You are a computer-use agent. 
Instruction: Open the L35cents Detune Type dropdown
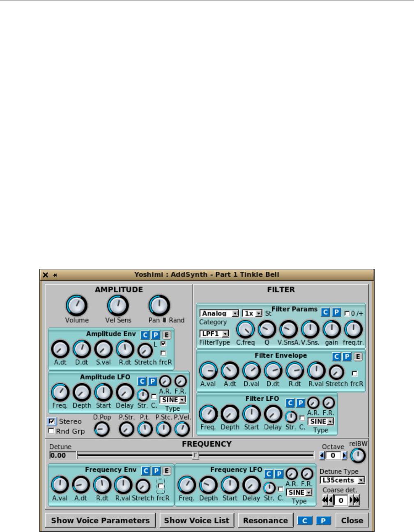[343, 480]
